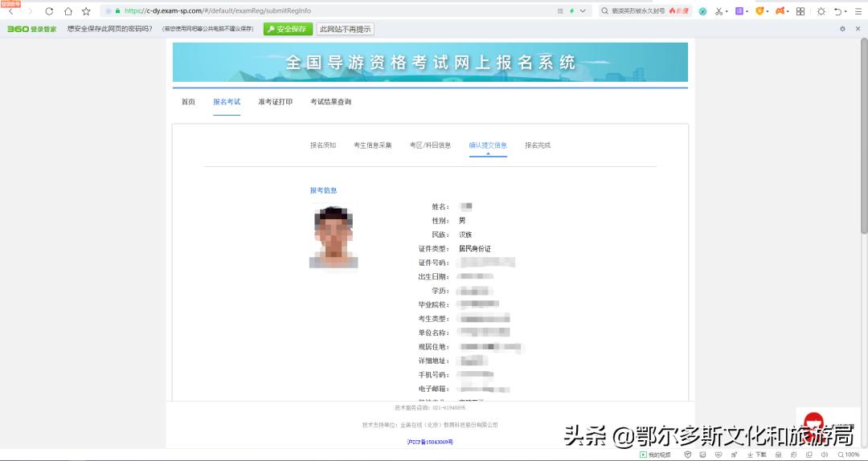Screen dimensions: 868x461
Task: Click the split-window icon in status bar
Action: (809, 455)
